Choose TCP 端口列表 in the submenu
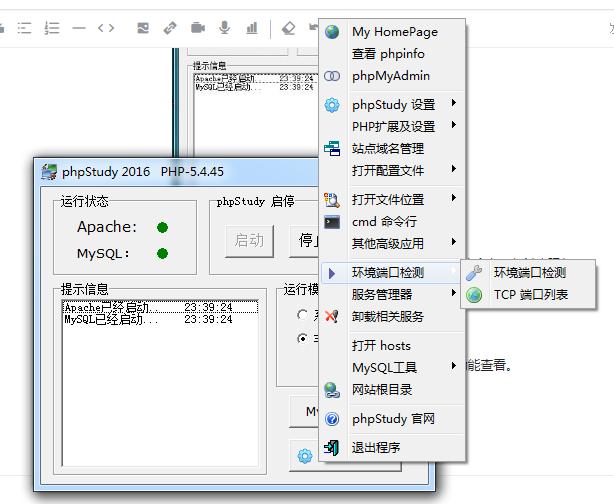This screenshot has width=614, height=504. click(528, 295)
